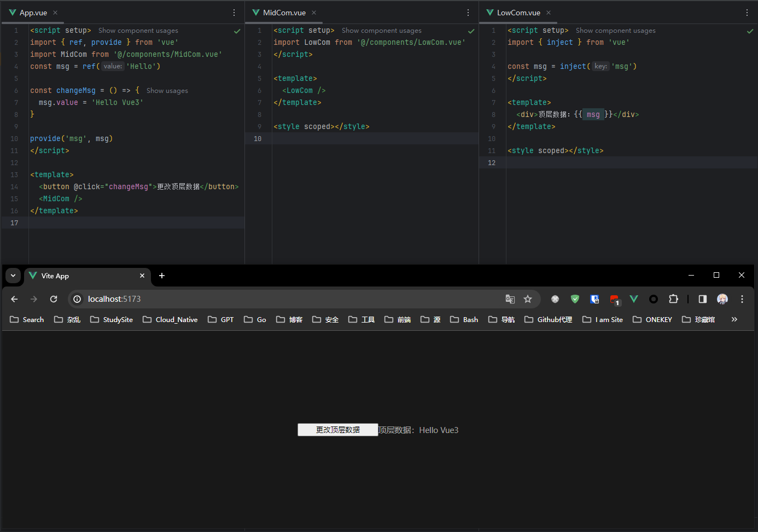
Task: Click 'Show usages' hint next to changeMsg
Action: click(167, 91)
